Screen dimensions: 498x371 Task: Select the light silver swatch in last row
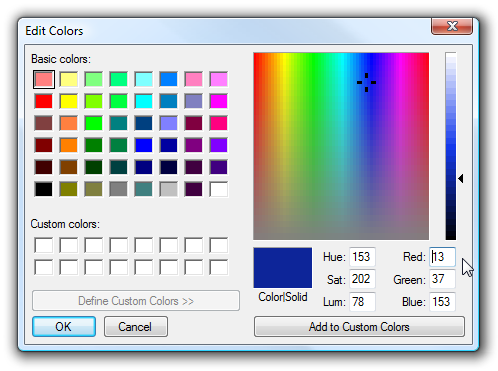click(169, 189)
